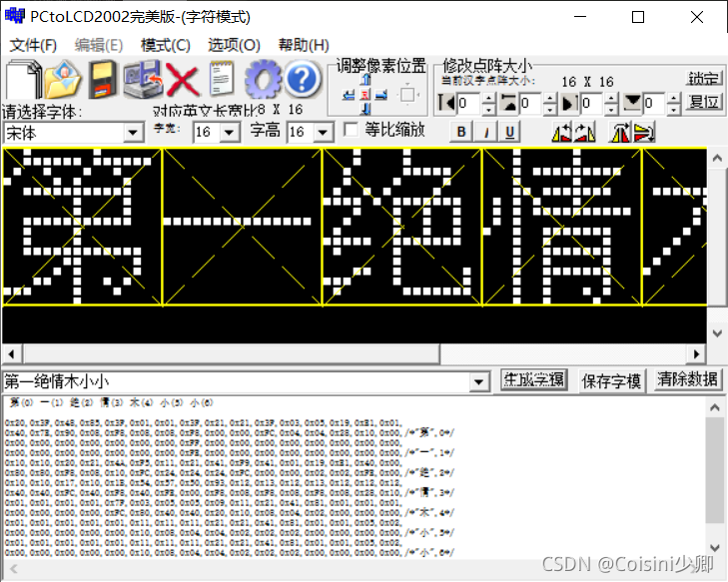
Task: Click the glyph canvas right scroll arrow
Action: coord(696,354)
